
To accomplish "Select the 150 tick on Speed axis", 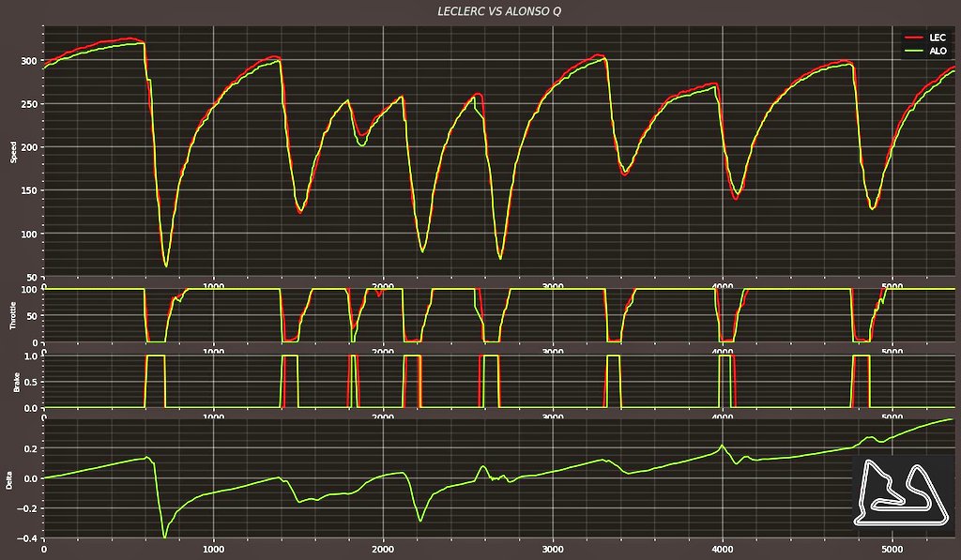I will [x=29, y=190].
